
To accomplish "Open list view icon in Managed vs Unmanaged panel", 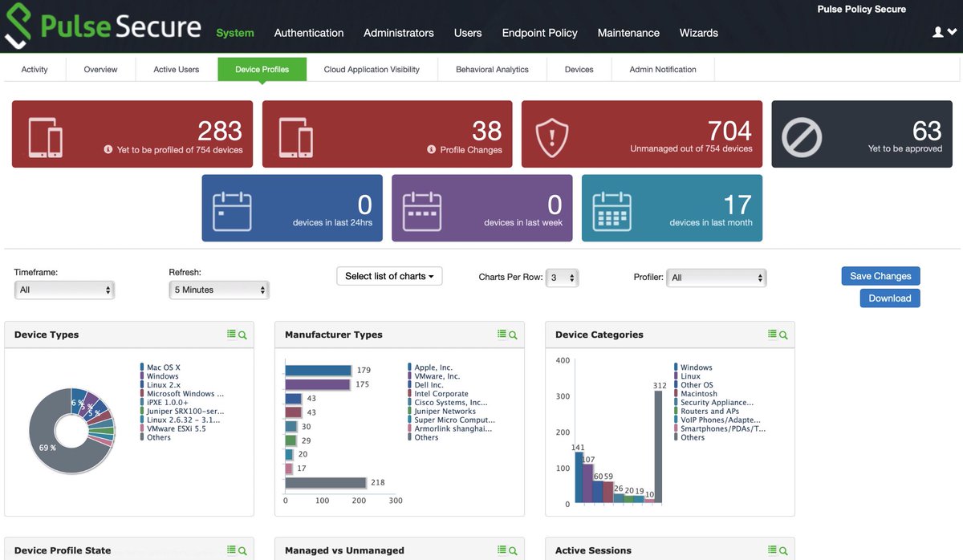I will pos(502,550).
